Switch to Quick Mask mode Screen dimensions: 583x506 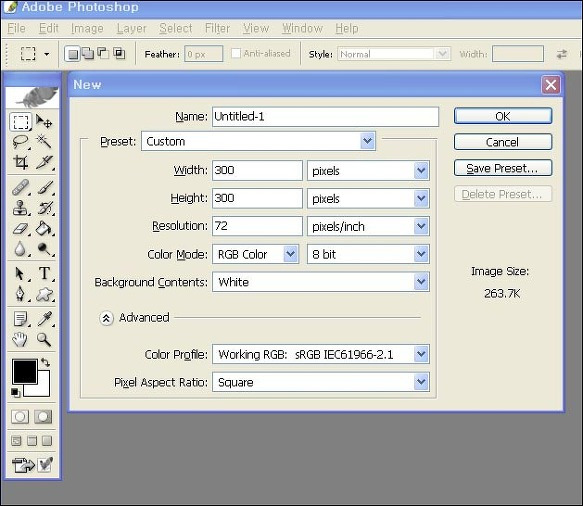(x=43, y=417)
